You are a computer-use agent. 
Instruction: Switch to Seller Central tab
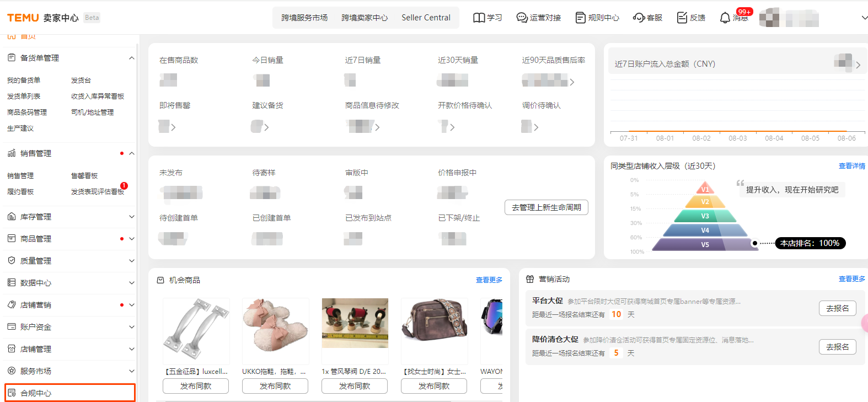[x=426, y=18]
